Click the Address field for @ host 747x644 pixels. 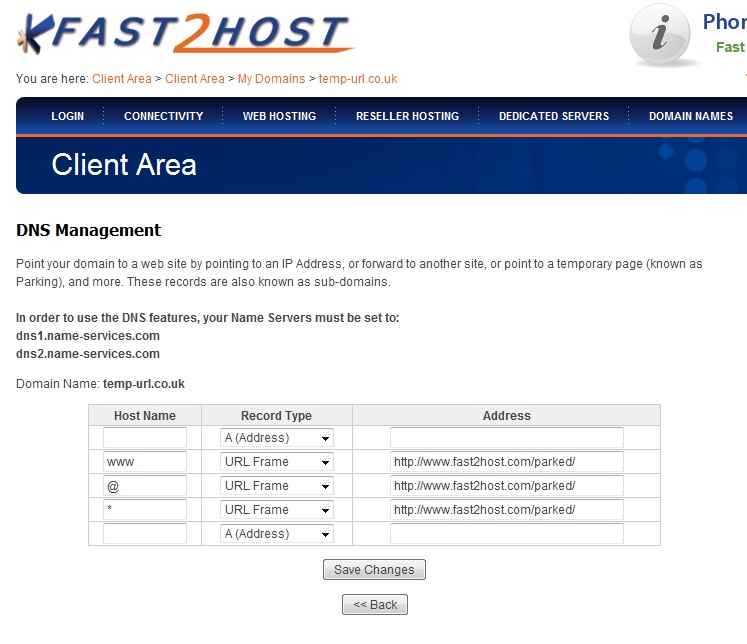click(x=507, y=486)
